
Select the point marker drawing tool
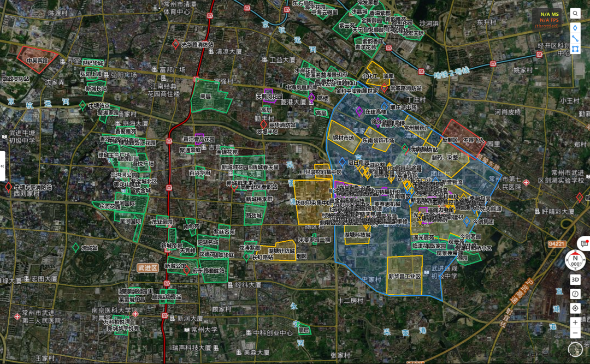click(575, 28)
